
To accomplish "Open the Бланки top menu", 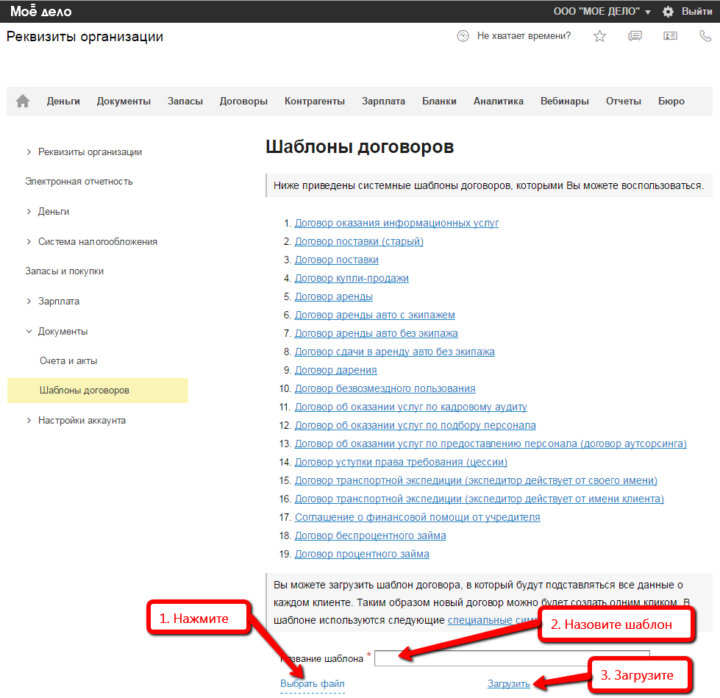I will pos(439,101).
